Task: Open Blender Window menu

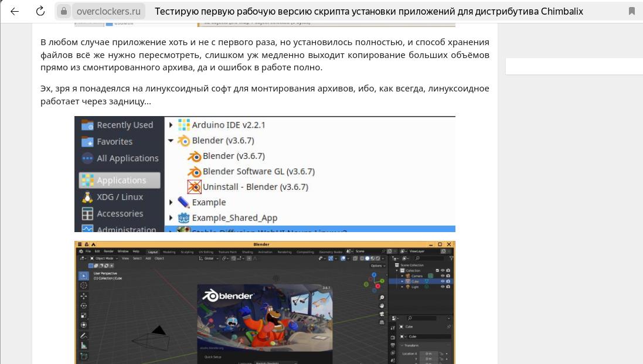Action: [123, 251]
